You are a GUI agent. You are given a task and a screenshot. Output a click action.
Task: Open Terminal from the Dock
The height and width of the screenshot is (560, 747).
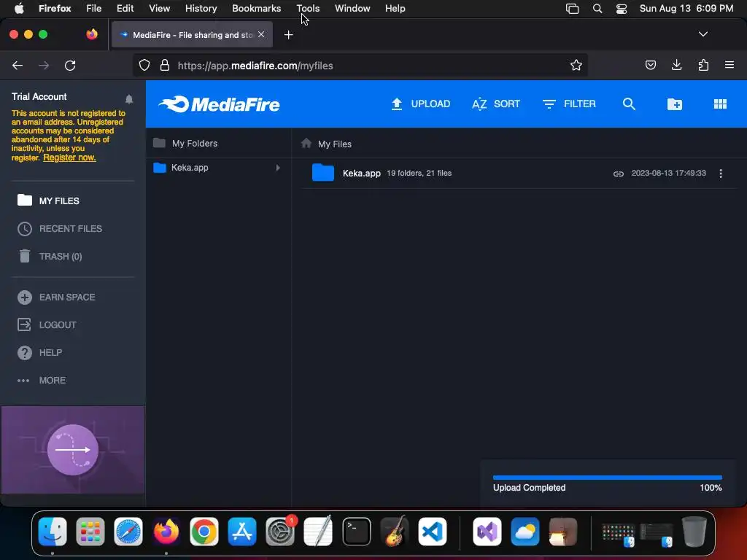[x=356, y=532]
